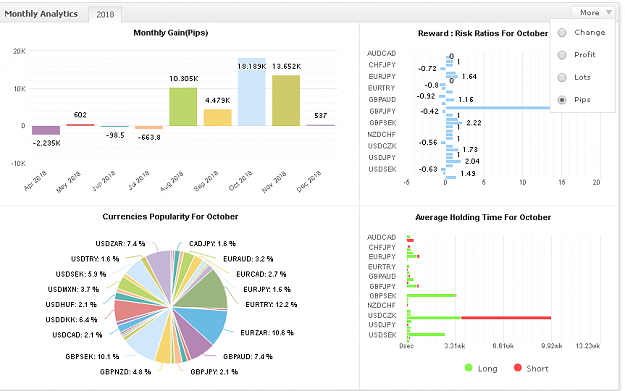Click the Monthly Analytics tab label

[x=41, y=14]
